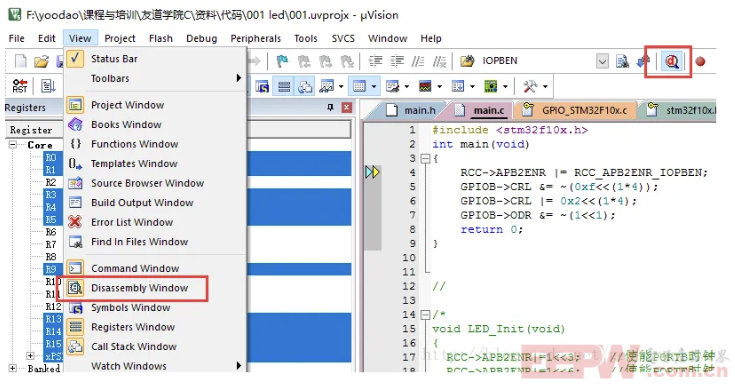735x385 pixels.
Task: Reset the CPU with RST icon
Action: pos(20,86)
